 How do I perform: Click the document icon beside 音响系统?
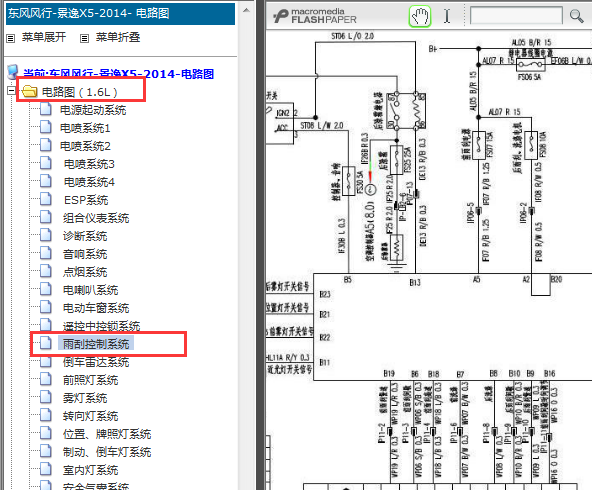[x=46, y=253]
